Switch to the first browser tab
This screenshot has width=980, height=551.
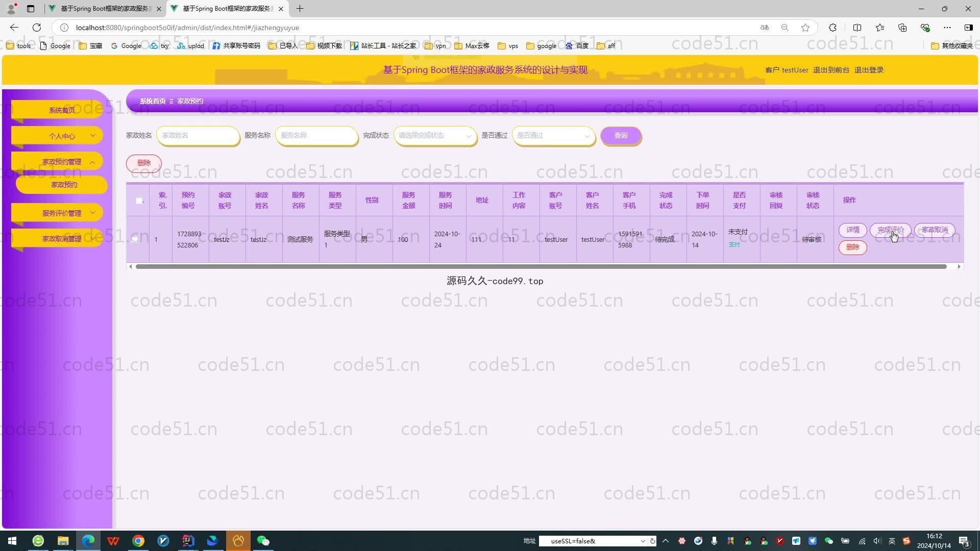(x=105, y=9)
